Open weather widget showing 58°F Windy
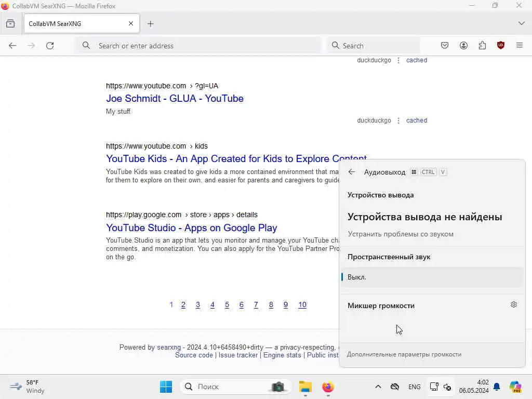Screen dimensions: 532x399 click(x=27, y=387)
